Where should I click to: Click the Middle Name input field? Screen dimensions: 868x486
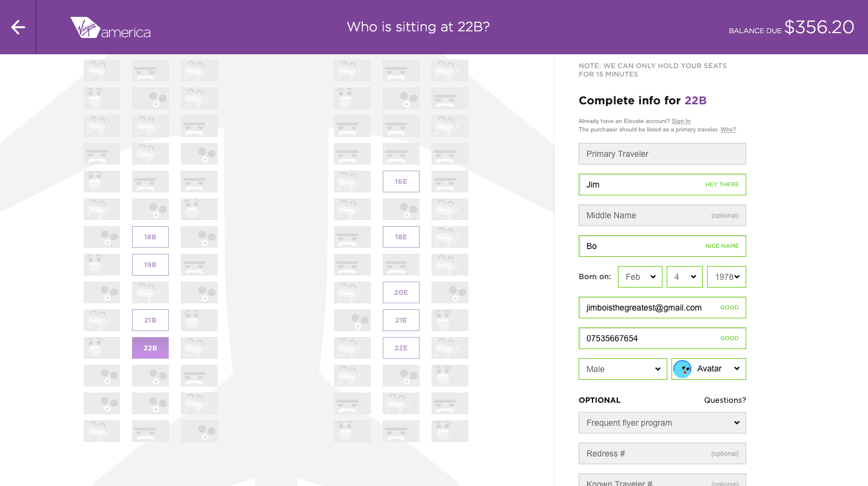(x=662, y=215)
